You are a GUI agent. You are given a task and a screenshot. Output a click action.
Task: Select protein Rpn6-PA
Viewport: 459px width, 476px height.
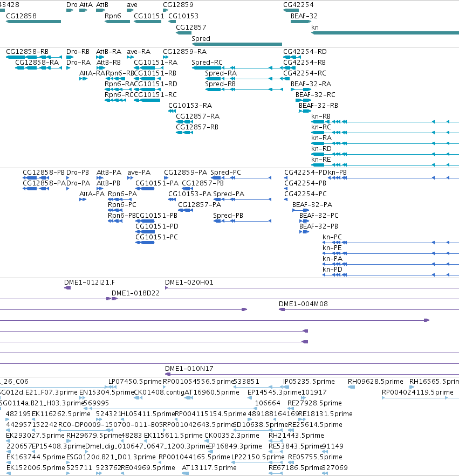click(120, 199)
